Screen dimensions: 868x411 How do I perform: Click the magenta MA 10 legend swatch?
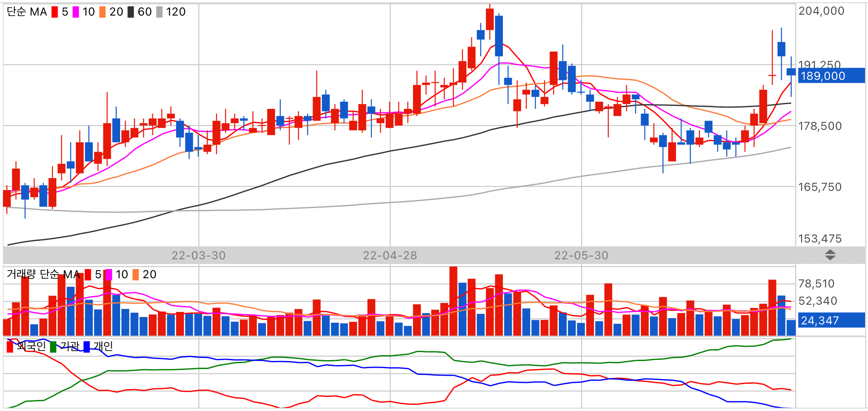tap(76, 12)
